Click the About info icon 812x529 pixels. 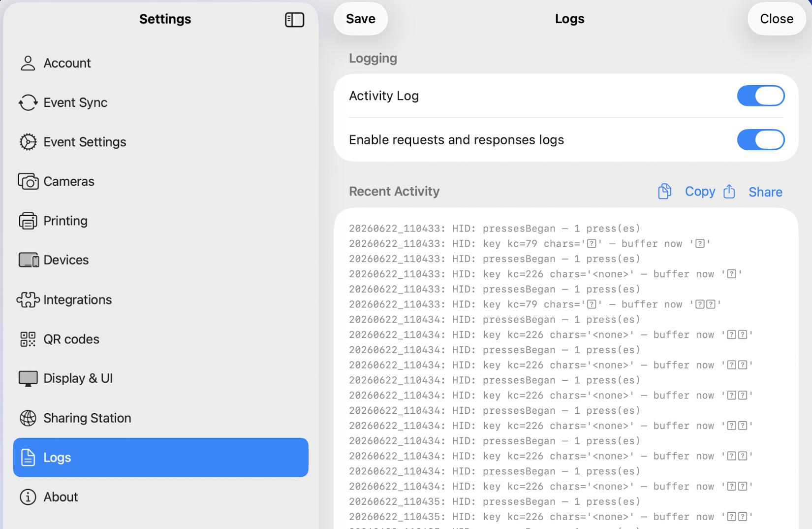click(28, 497)
